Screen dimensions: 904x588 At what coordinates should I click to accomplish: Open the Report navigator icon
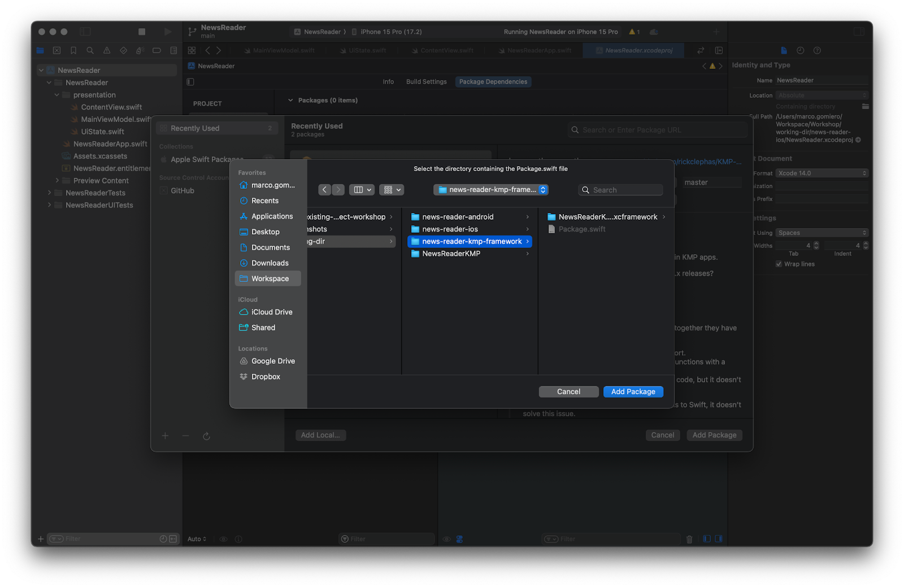pos(173,50)
